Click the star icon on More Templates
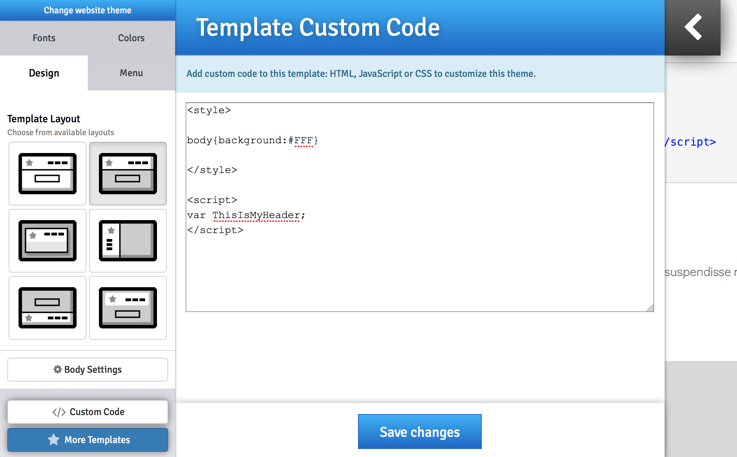The height and width of the screenshot is (457, 737). click(54, 440)
